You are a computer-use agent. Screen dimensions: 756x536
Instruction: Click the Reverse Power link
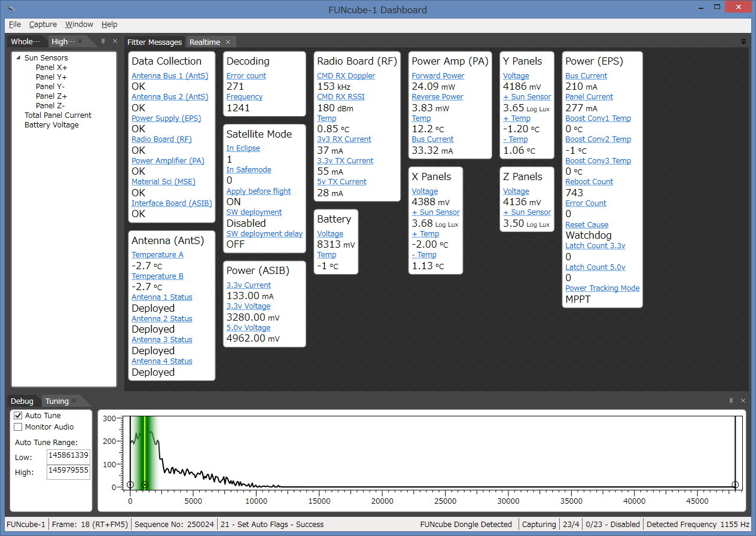pos(438,97)
